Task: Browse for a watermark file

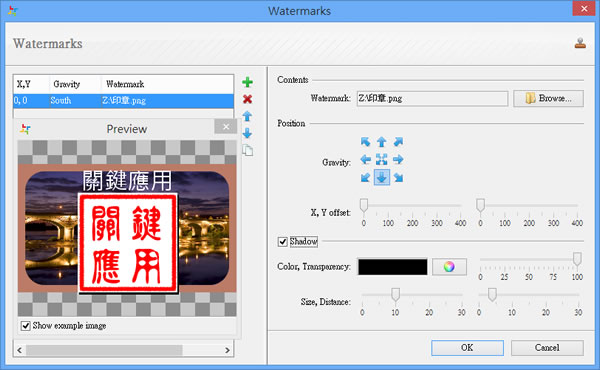Action: point(548,98)
